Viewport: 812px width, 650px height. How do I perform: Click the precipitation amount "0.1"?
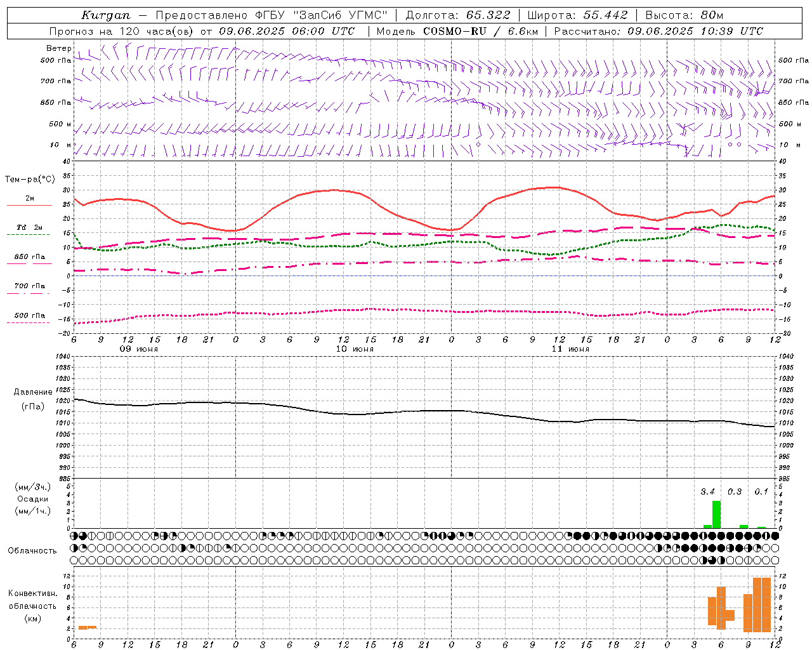point(761,492)
